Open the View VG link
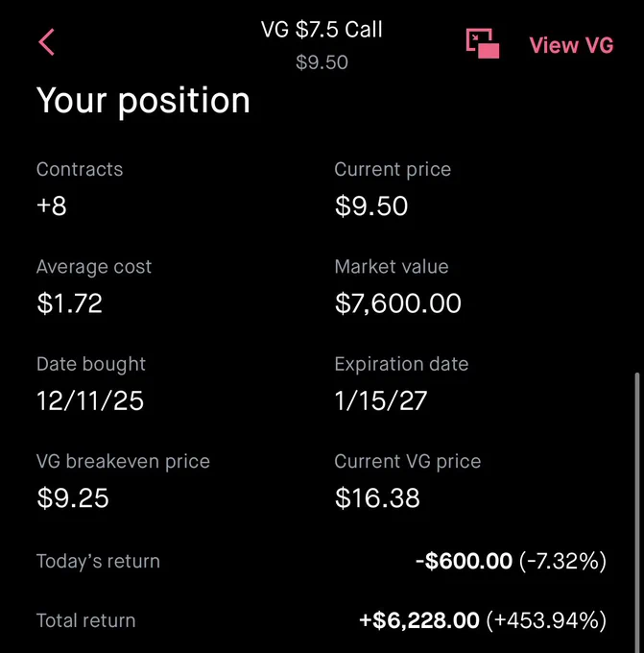 pos(571,45)
